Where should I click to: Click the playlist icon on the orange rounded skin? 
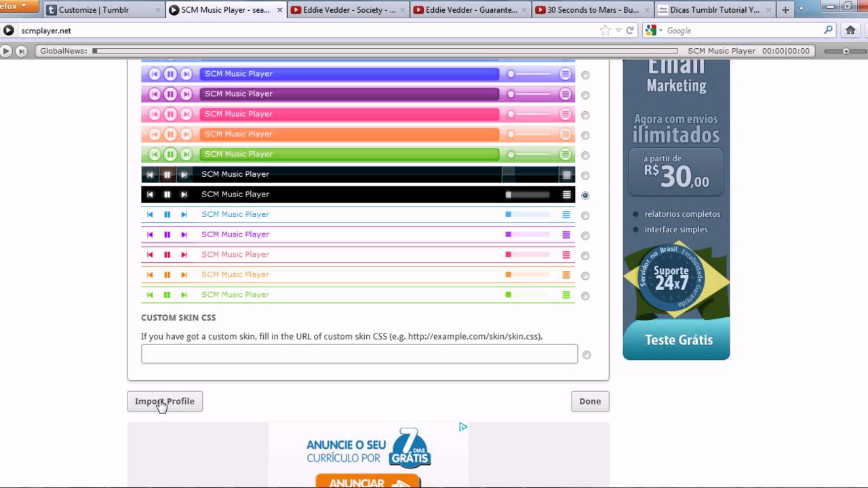point(566,134)
